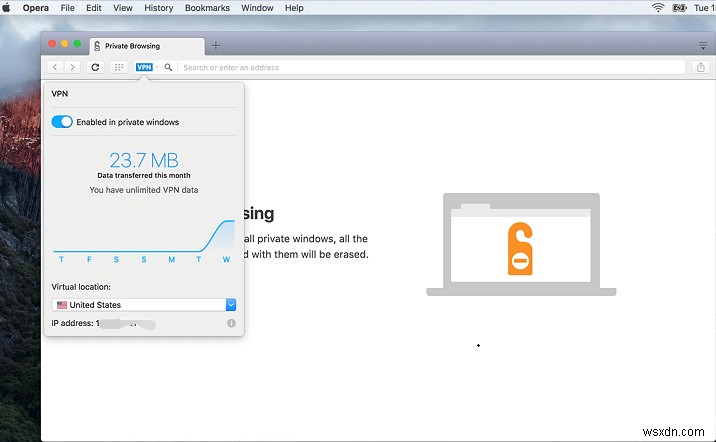This screenshot has width=716, height=442.
Task: Click the 23.7 MB data value
Action: (x=144, y=160)
